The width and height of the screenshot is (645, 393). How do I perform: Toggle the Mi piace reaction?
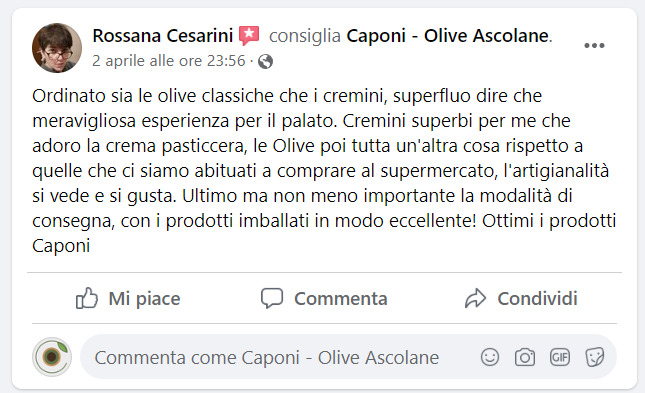point(128,298)
